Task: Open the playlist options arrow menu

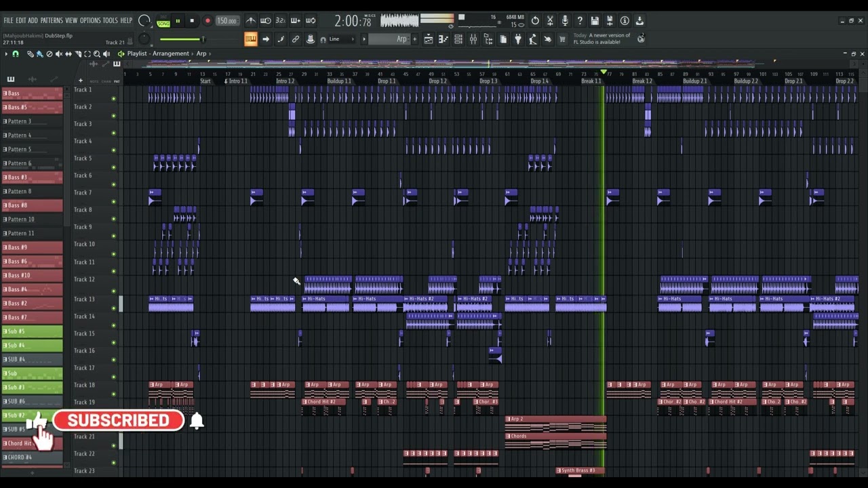Action: [6, 54]
